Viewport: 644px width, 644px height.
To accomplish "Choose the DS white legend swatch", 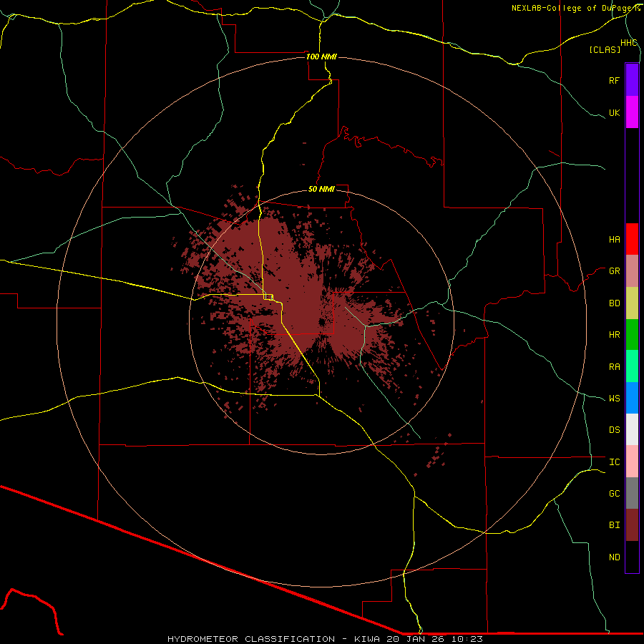I will click(x=632, y=429).
